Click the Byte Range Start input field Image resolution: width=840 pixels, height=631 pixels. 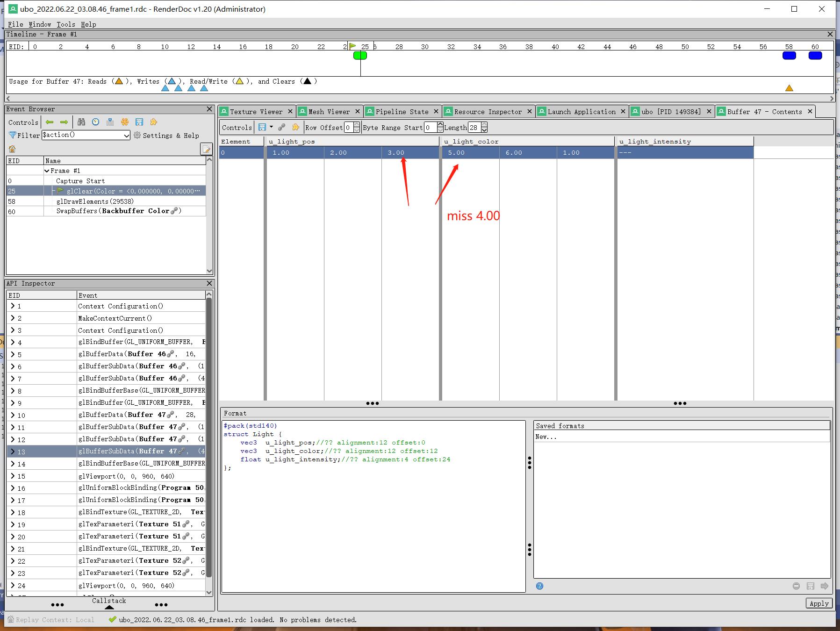click(x=430, y=127)
